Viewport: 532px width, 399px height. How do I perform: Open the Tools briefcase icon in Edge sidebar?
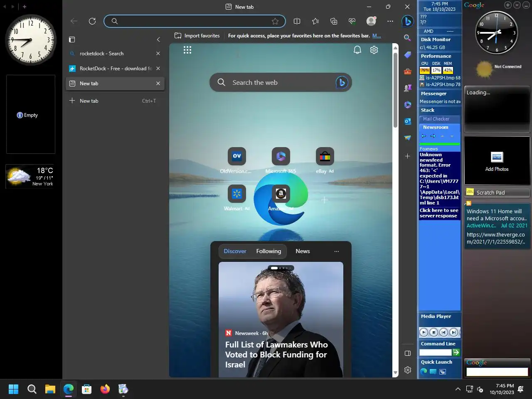coord(407,71)
